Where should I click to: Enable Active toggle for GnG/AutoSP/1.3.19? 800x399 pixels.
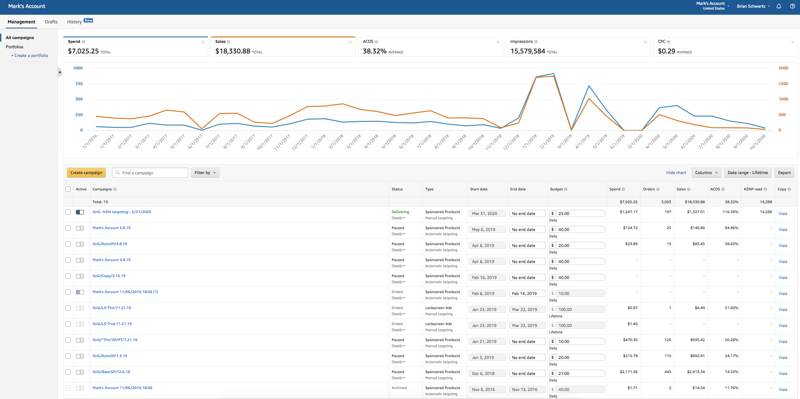pyautogui.click(x=80, y=356)
